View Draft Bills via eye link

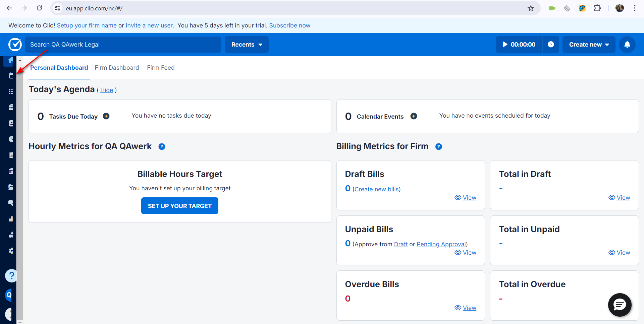[466, 198]
